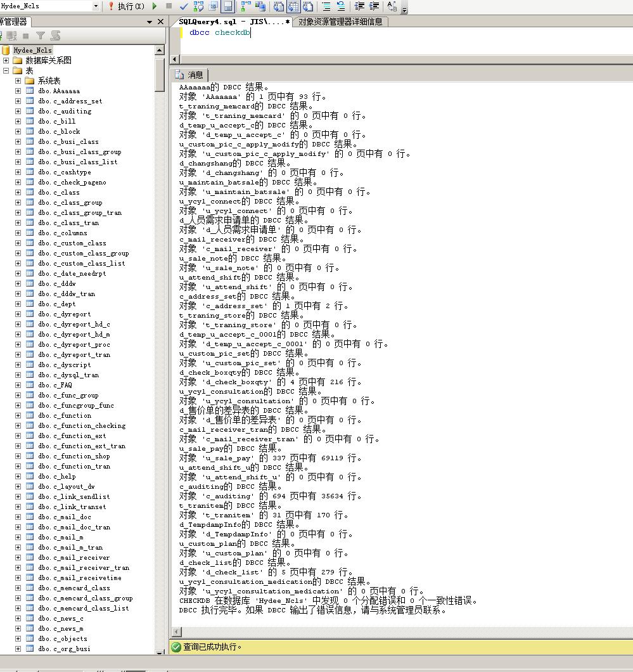Click the database icon beside Hydee_Ncls
This screenshot has width=633, height=672.
[x=6, y=50]
